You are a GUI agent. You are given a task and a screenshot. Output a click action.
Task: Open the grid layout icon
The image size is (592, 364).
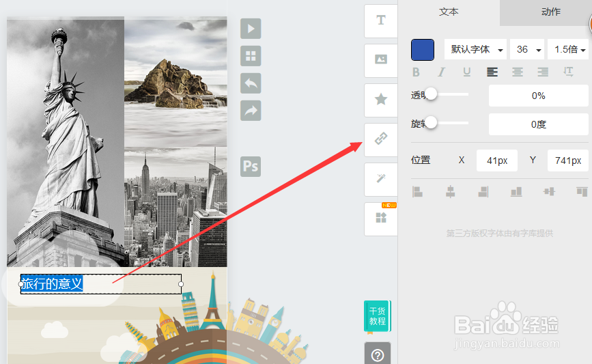pyautogui.click(x=251, y=56)
